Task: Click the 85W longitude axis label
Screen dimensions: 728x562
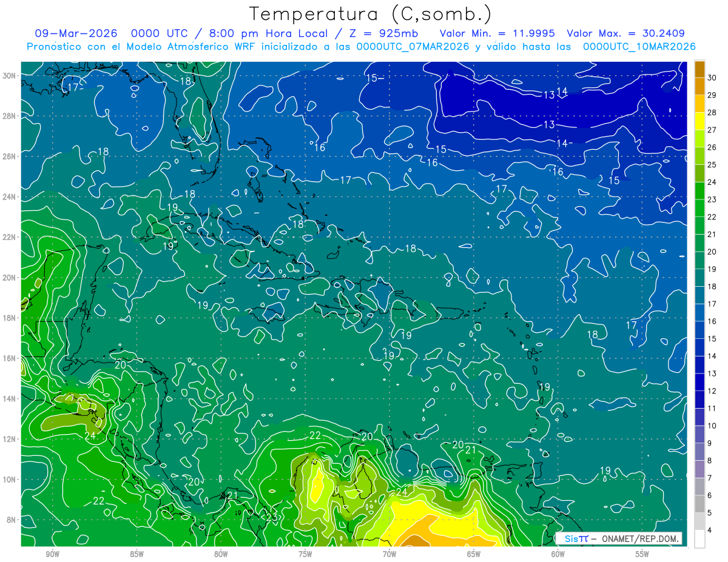Action: pyautogui.click(x=136, y=554)
